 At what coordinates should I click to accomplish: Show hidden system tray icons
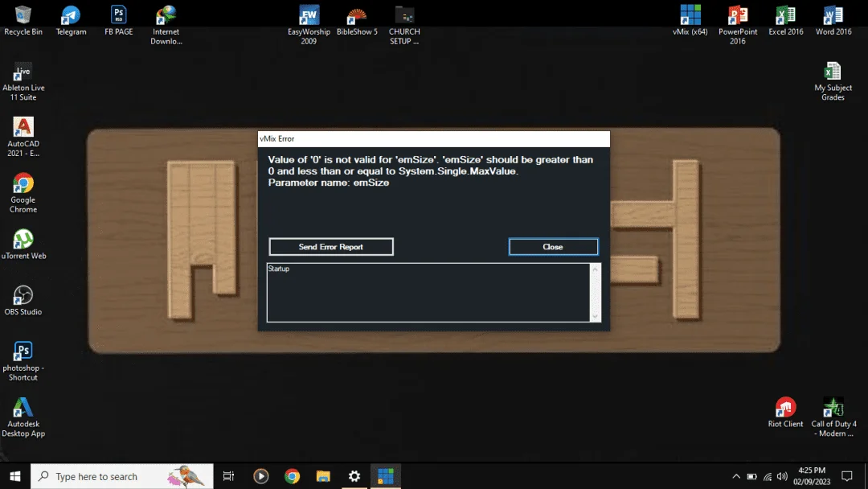[x=736, y=476]
